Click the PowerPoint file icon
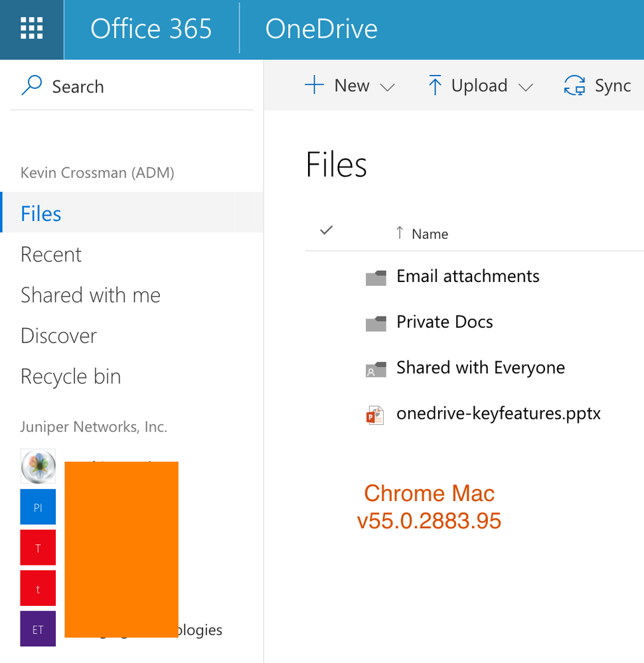Screen dimensions: 644x663 (x=375, y=415)
